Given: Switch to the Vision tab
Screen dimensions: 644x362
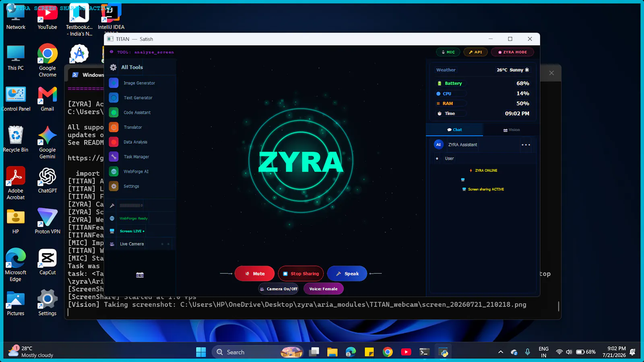Looking at the screenshot, I should pyautogui.click(x=511, y=130).
